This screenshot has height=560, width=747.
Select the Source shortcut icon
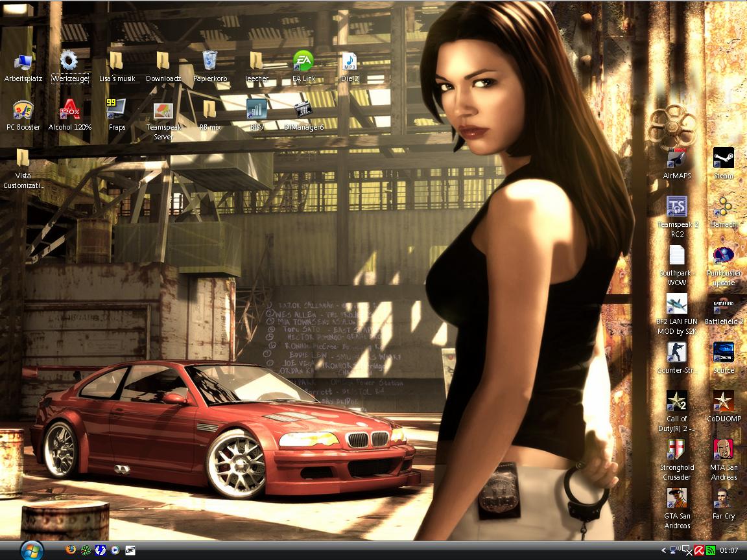723,353
